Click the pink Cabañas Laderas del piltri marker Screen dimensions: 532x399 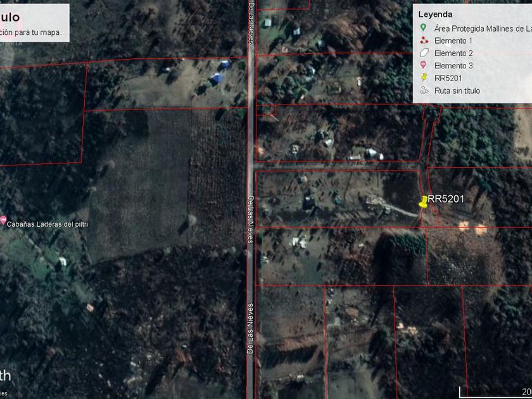point(3,220)
